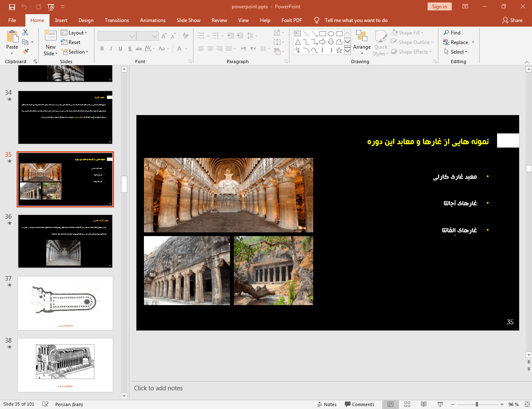Center text in Paragraph group
This screenshot has height=409, width=532.
pyautogui.click(x=210, y=49)
